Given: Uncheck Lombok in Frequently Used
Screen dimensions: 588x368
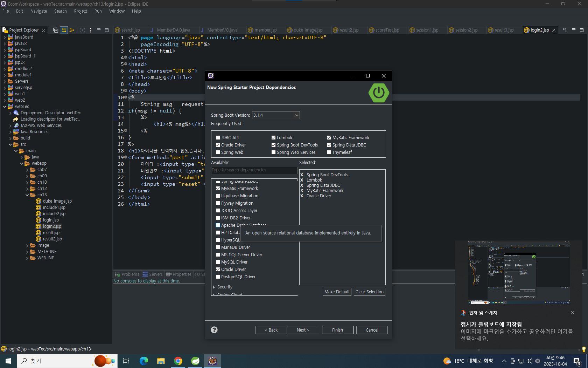Looking at the screenshot, I should 273,138.
